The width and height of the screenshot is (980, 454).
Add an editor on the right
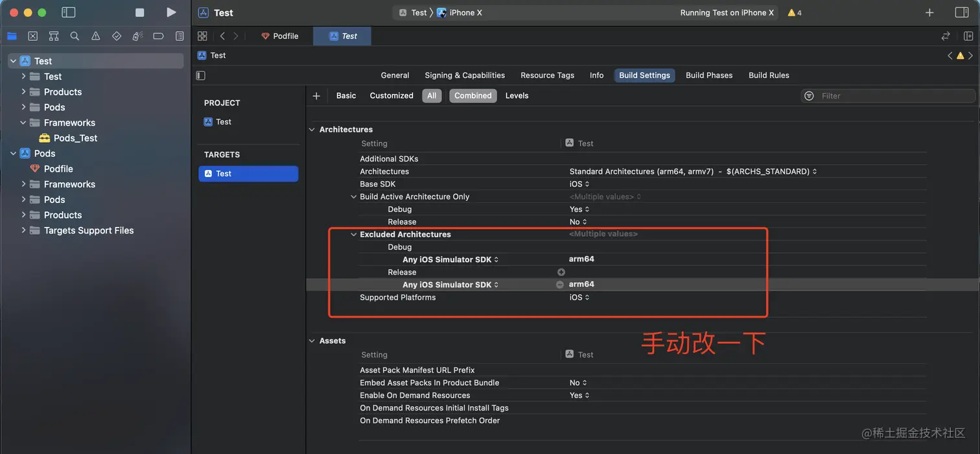[968, 36]
